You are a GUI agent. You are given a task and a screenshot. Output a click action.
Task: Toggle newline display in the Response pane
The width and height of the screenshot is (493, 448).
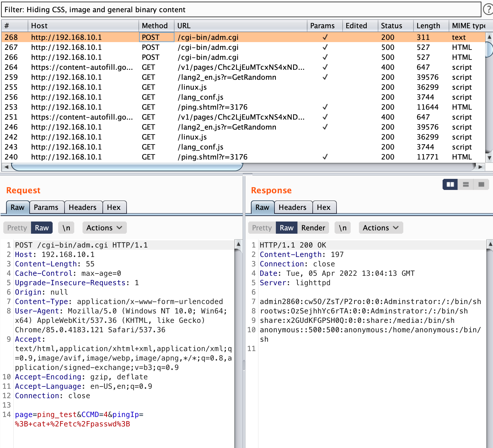tap(343, 228)
